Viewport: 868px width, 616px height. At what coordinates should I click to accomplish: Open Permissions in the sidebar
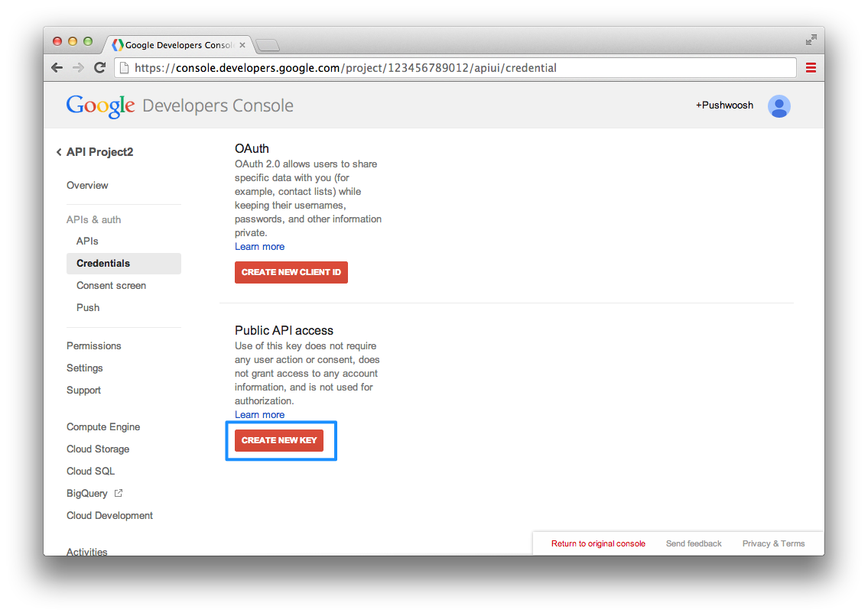click(x=93, y=345)
